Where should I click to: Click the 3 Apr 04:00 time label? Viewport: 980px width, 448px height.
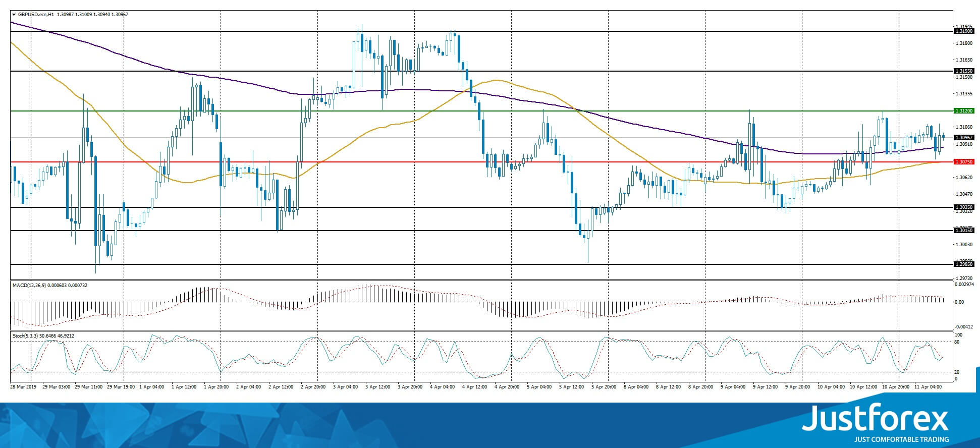[345, 387]
